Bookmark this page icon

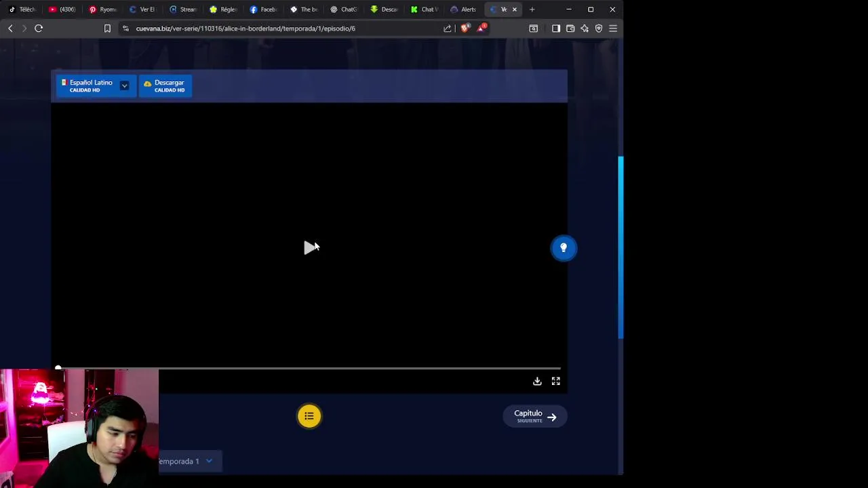[107, 28]
